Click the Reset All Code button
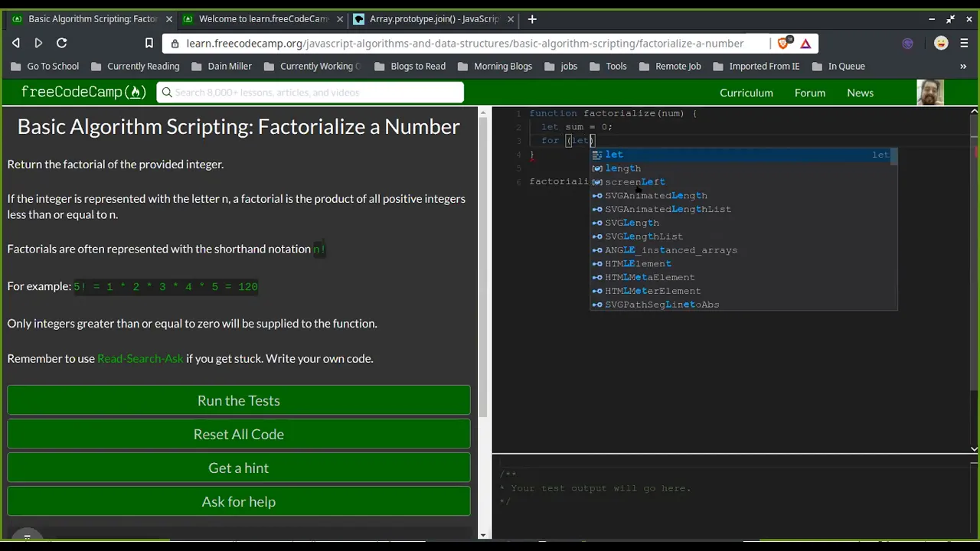 coord(239,435)
